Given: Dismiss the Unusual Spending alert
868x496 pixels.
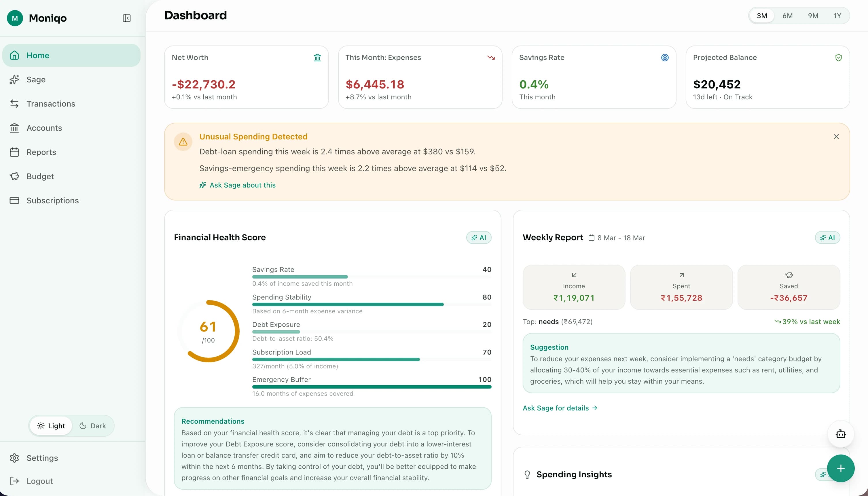Looking at the screenshot, I should pos(836,137).
